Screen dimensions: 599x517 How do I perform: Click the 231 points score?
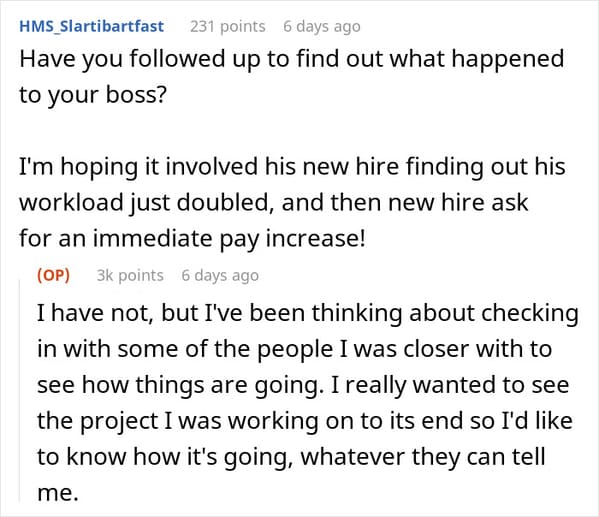[228, 26]
